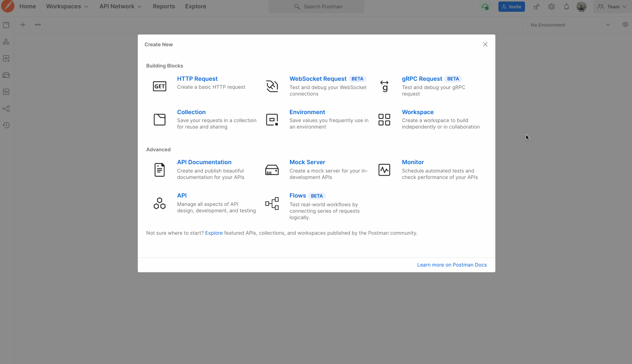Open the Capture requests tool
The height and width of the screenshot is (364, 632).
pyautogui.click(x=536, y=6)
